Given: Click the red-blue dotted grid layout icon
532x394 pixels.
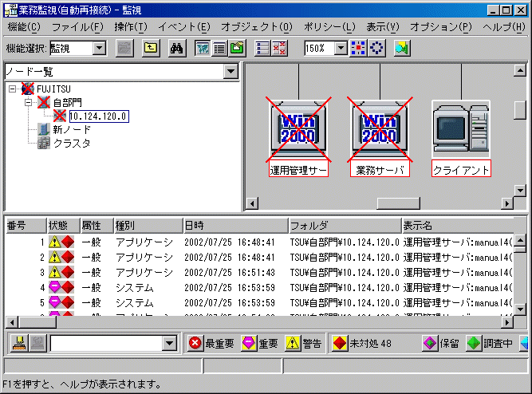Looking at the screenshot, I should (358, 48).
